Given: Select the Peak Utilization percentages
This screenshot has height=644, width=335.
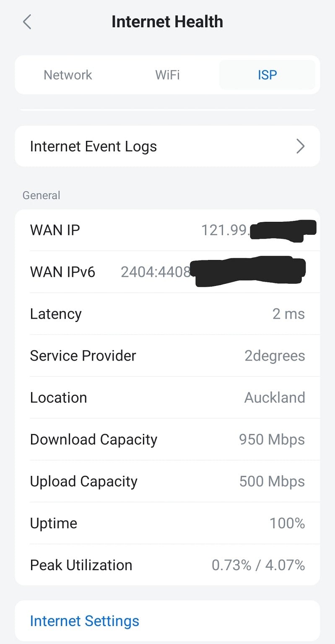Looking at the screenshot, I should (x=258, y=565).
